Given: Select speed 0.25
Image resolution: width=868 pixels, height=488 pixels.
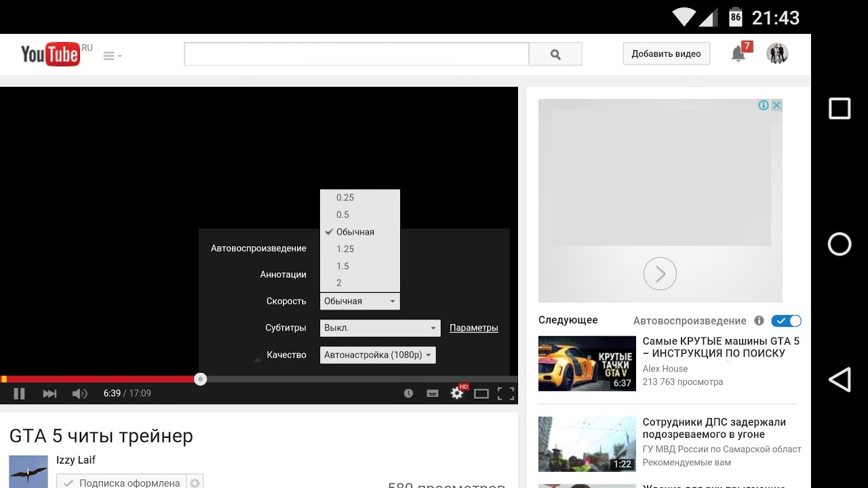Looking at the screenshot, I should pyautogui.click(x=360, y=198).
